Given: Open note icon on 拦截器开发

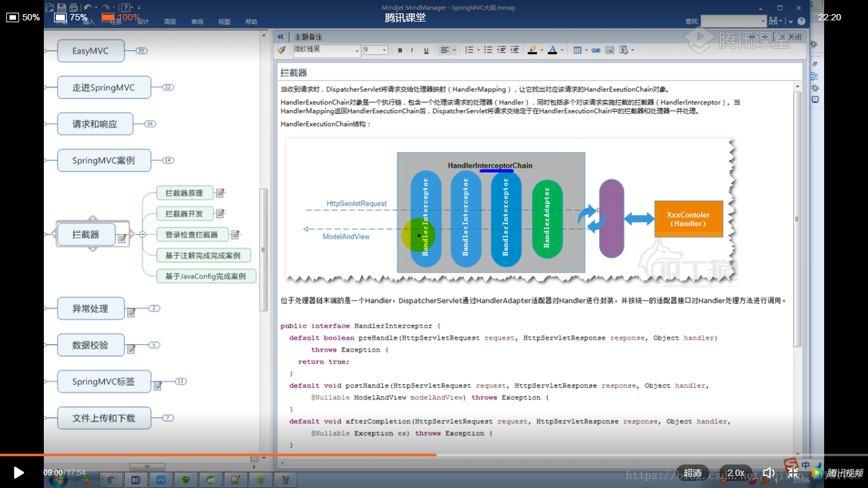Looking at the screenshot, I should pos(220,213).
